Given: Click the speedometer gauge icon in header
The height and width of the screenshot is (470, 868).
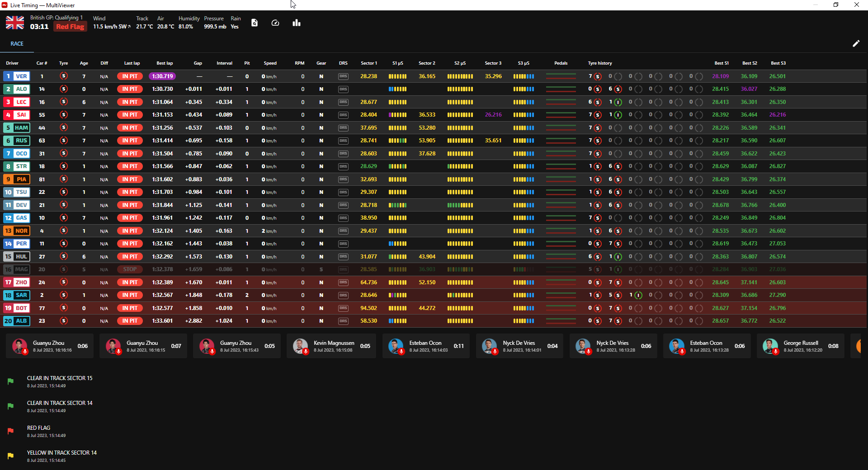Looking at the screenshot, I should coord(275,23).
